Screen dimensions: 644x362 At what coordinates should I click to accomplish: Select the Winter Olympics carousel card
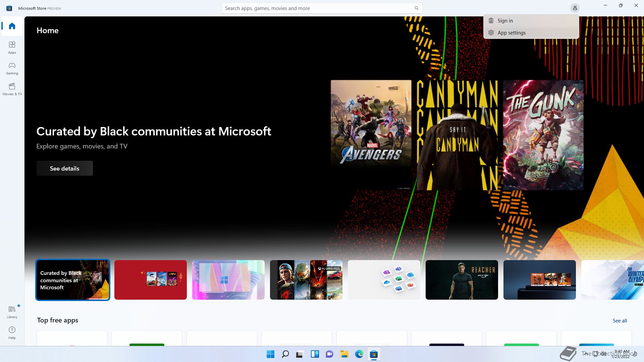[x=612, y=280]
